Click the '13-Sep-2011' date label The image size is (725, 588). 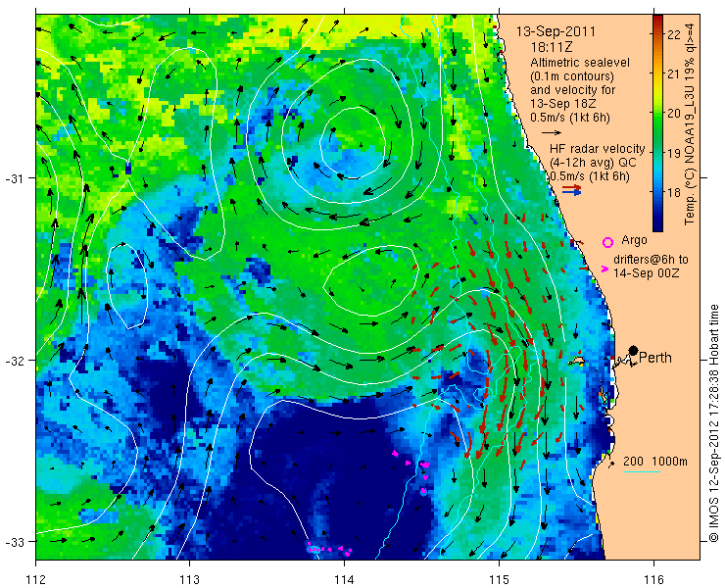point(556,32)
